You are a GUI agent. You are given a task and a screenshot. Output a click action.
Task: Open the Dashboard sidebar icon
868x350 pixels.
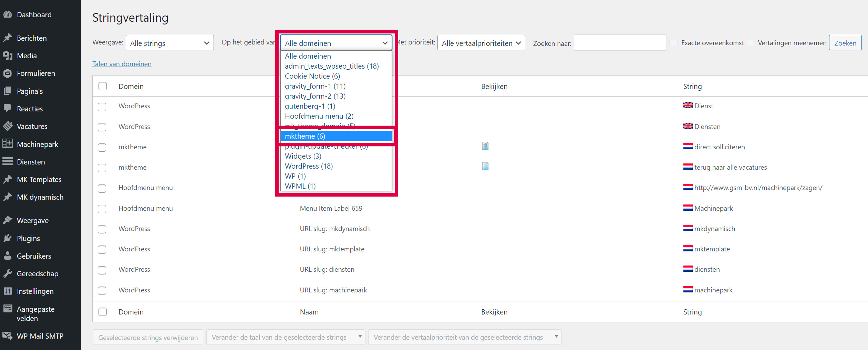8,14
